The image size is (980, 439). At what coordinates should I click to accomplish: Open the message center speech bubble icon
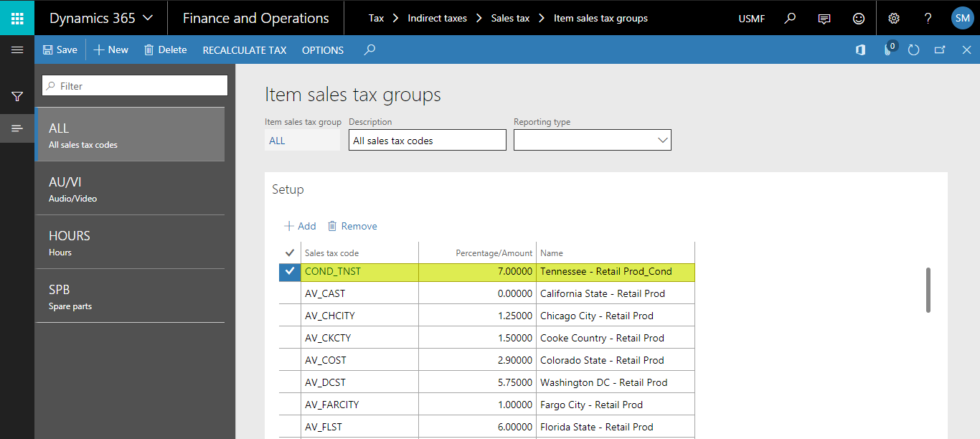coord(824,17)
